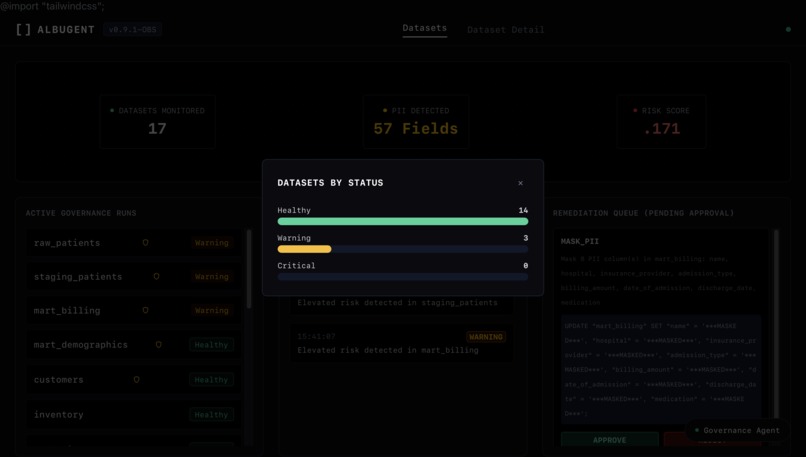Click the 15:41:07 log timestamp

point(316,337)
